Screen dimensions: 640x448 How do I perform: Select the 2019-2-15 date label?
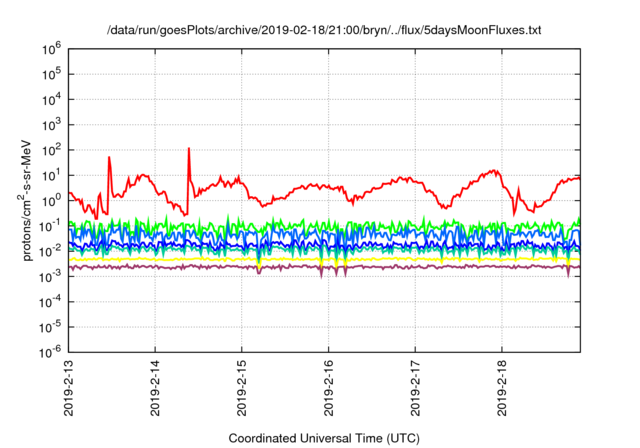tap(242, 388)
